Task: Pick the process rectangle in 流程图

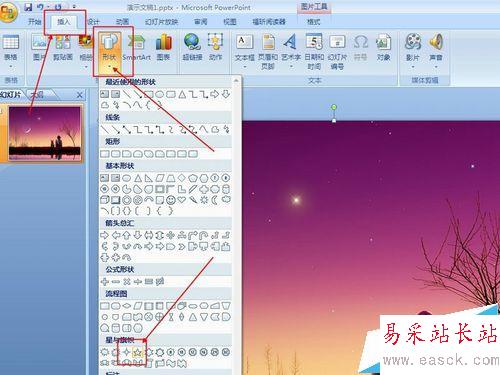Action: (x=105, y=305)
